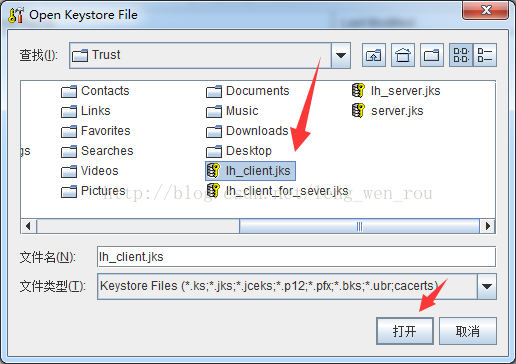516x364 pixels.
Task: Select the Documents folder icon
Action: click(x=214, y=91)
